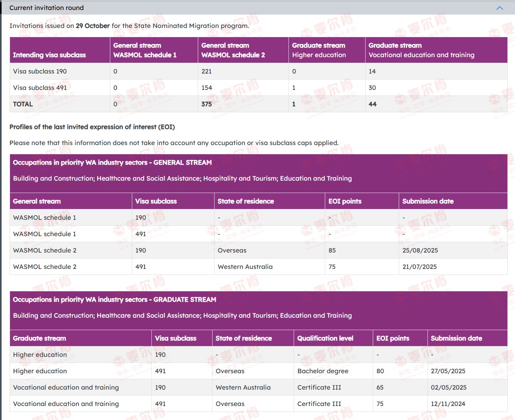Screen dimensions: 515x420
Task: Click Graduate stream Higher education column header
Action: pos(319,50)
